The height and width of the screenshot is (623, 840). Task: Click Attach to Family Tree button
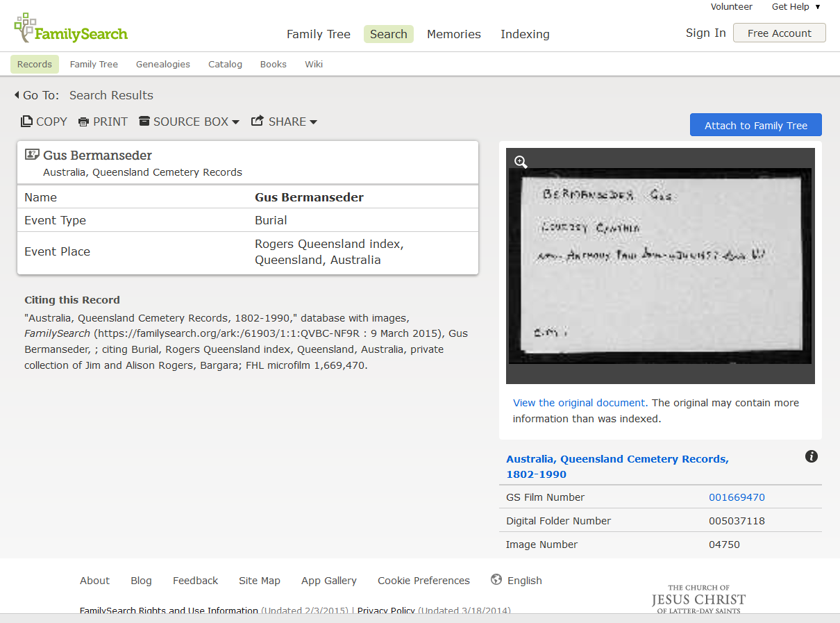(x=756, y=125)
